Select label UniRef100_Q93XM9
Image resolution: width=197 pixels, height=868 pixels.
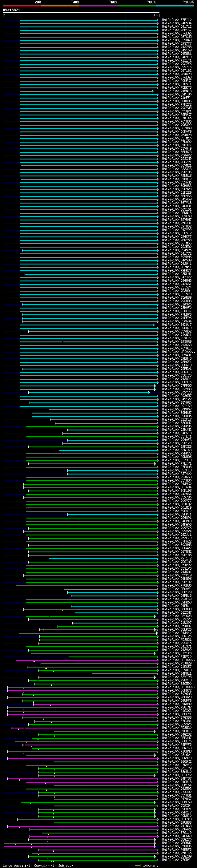176,159
